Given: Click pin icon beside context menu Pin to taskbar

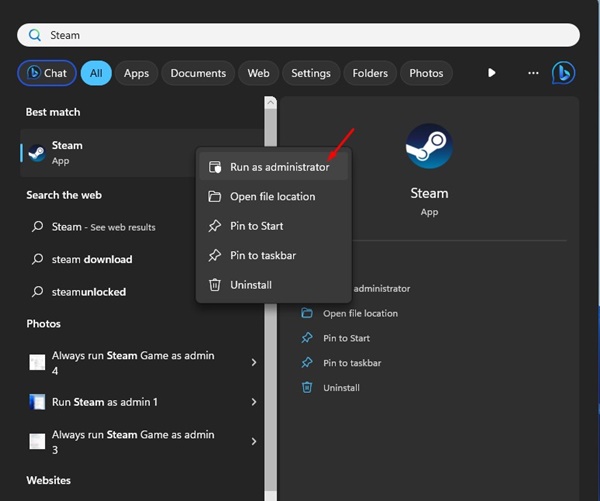Looking at the screenshot, I should (x=215, y=255).
